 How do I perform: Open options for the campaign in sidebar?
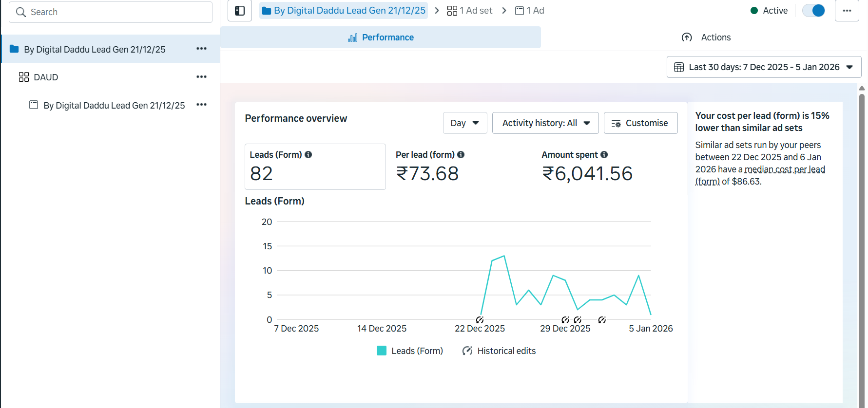[201, 49]
